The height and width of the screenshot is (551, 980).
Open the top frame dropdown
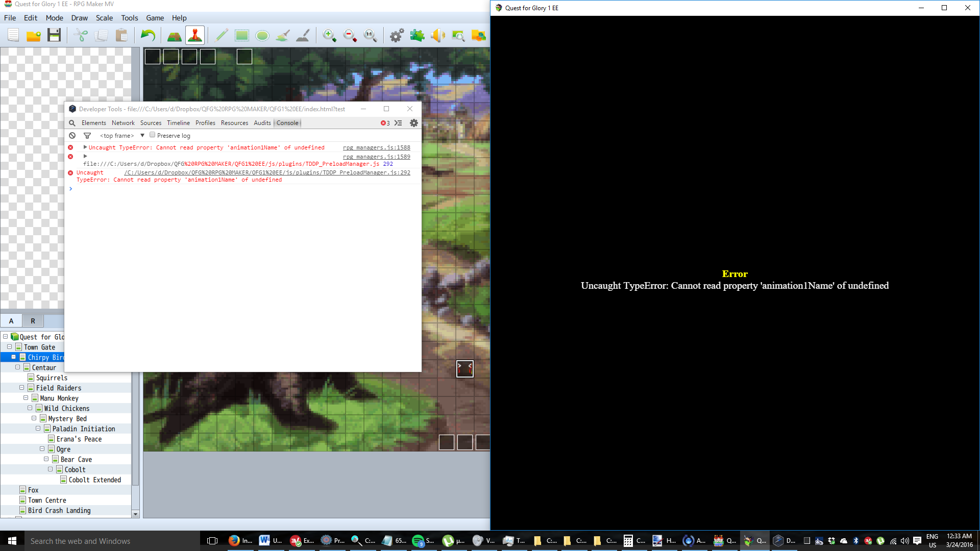[x=122, y=136]
